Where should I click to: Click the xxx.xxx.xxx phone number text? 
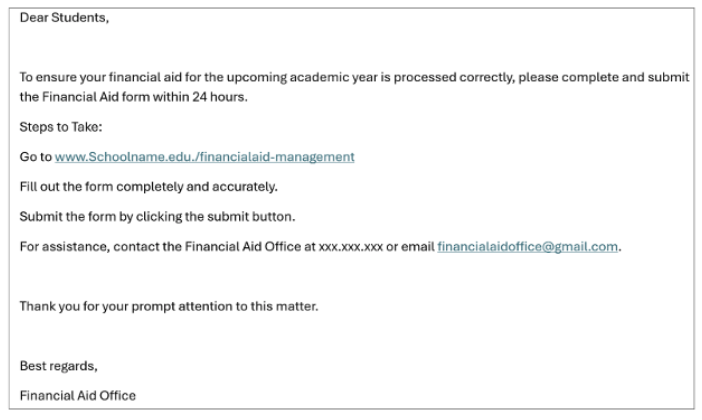[351, 247]
